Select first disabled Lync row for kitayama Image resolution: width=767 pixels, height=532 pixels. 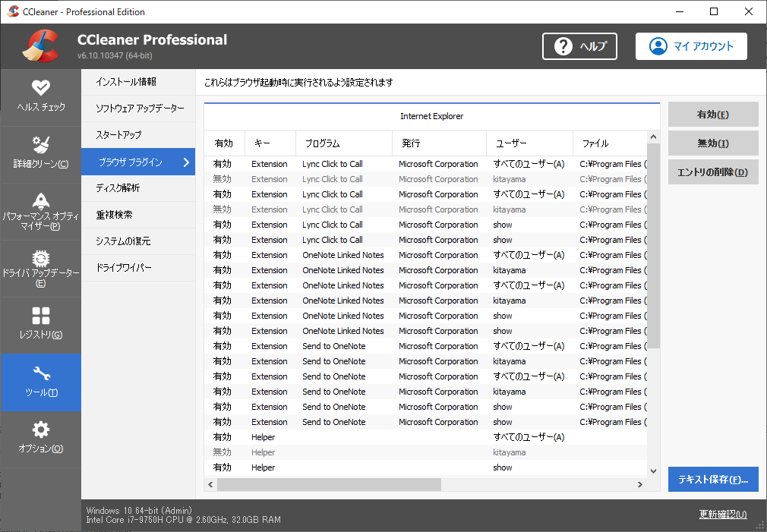425,179
